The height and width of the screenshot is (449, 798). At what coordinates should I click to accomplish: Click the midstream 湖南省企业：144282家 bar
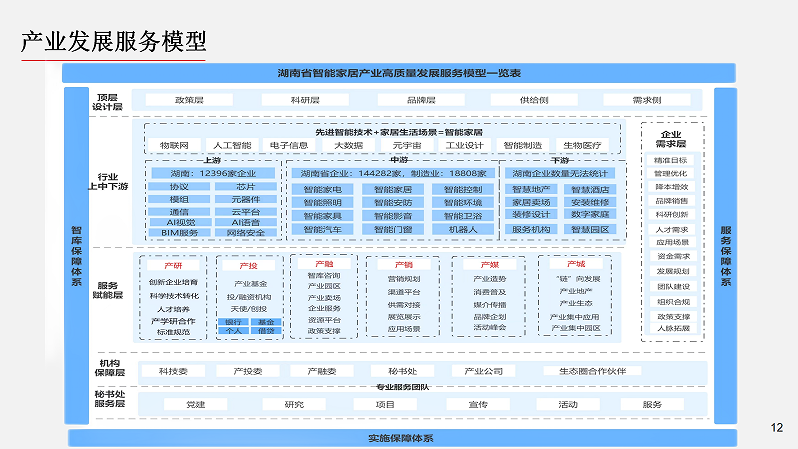point(393,173)
